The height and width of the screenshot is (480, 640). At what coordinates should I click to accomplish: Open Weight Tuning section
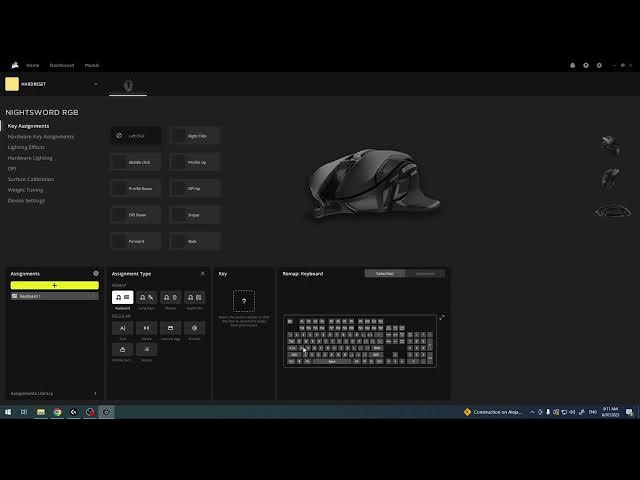[25, 190]
